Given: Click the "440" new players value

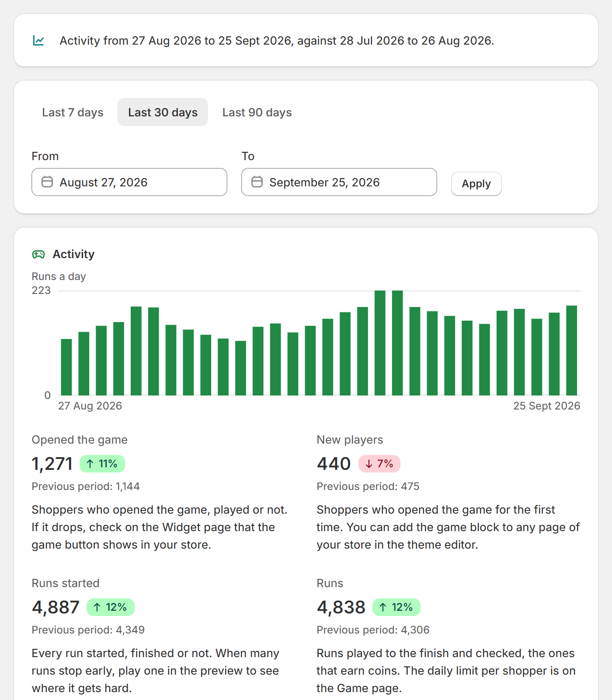Looking at the screenshot, I should pyautogui.click(x=334, y=464).
